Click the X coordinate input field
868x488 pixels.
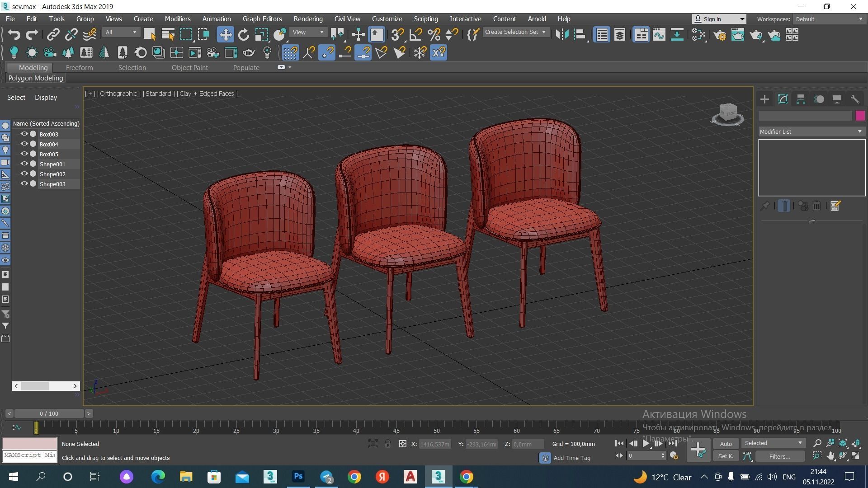point(435,445)
